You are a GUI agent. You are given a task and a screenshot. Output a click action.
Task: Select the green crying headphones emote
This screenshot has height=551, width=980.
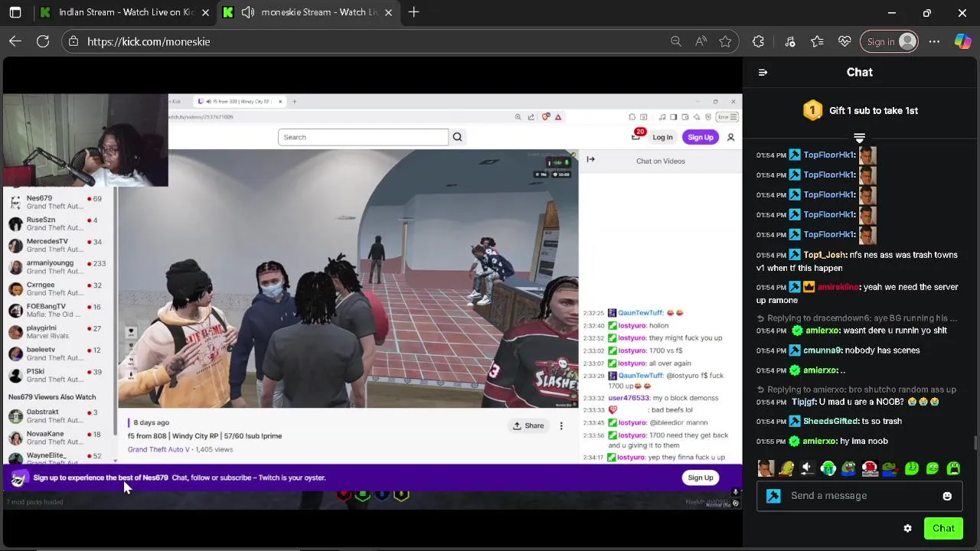[828, 468]
